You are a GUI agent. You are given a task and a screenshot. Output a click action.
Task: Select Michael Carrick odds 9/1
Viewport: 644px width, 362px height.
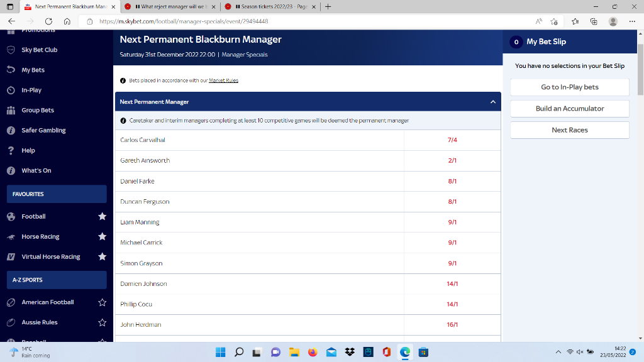(452, 243)
